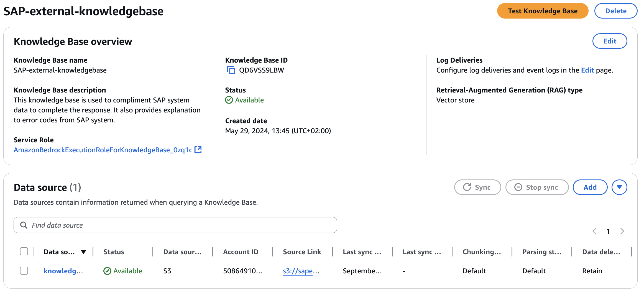Edit the Knowledge Base overview
The height and width of the screenshot is (293, 644).
[610, 41]
